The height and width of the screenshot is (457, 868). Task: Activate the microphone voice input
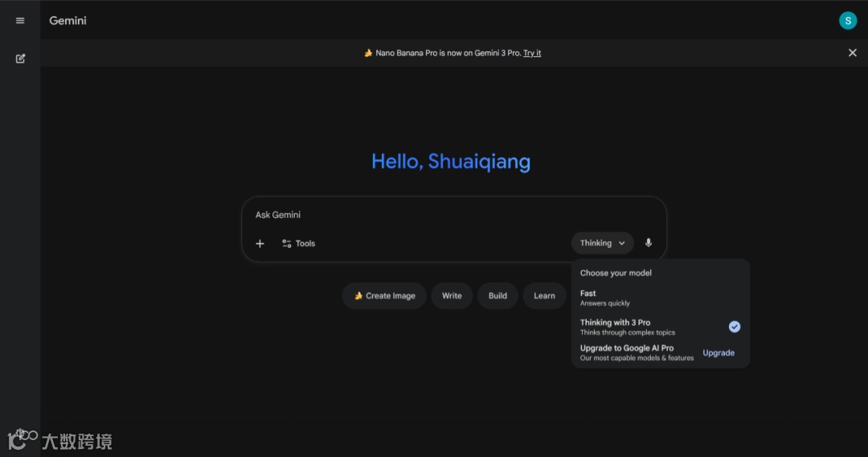click(x=649, y=243)
